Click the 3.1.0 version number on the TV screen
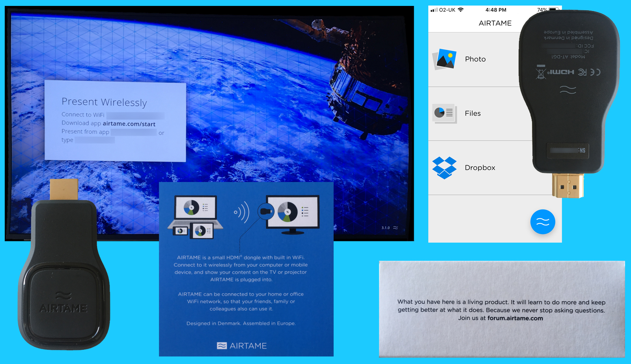Image resolution: width=631 pixels, height=364 pixels. pyautogui.click(x=385, y=228)
